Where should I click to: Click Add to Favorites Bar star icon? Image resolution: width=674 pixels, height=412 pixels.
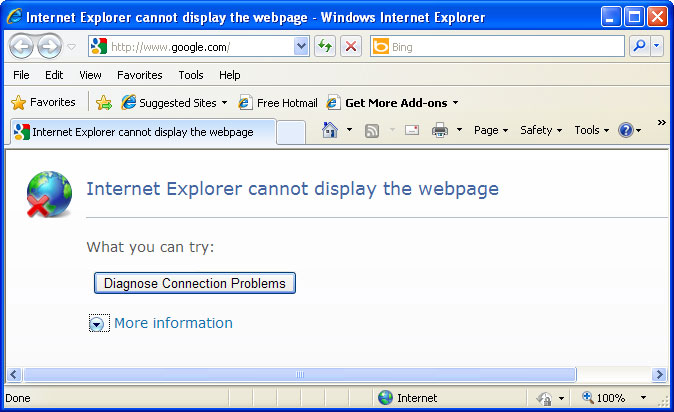(104, 103)
